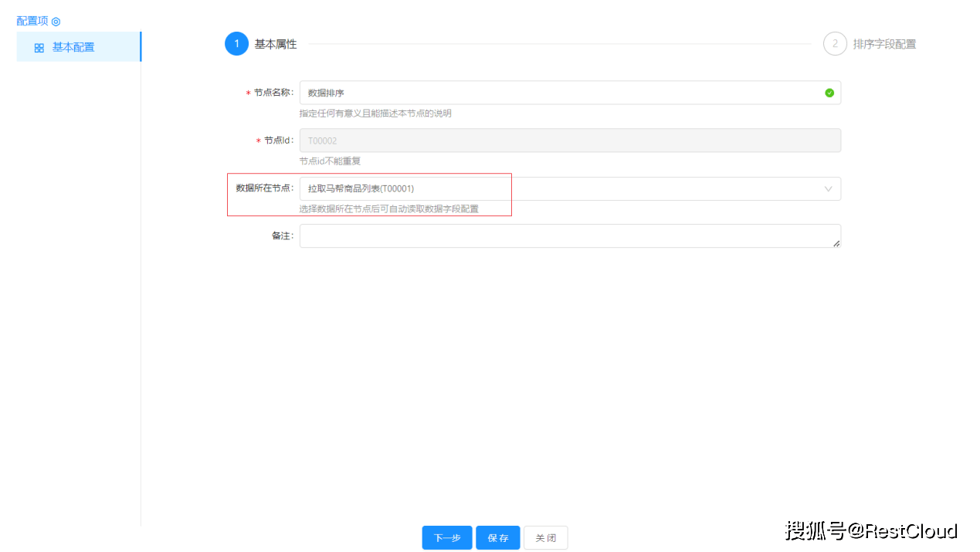Click the 备注 textarea
The image size is (980, 552).
[570, 236]
